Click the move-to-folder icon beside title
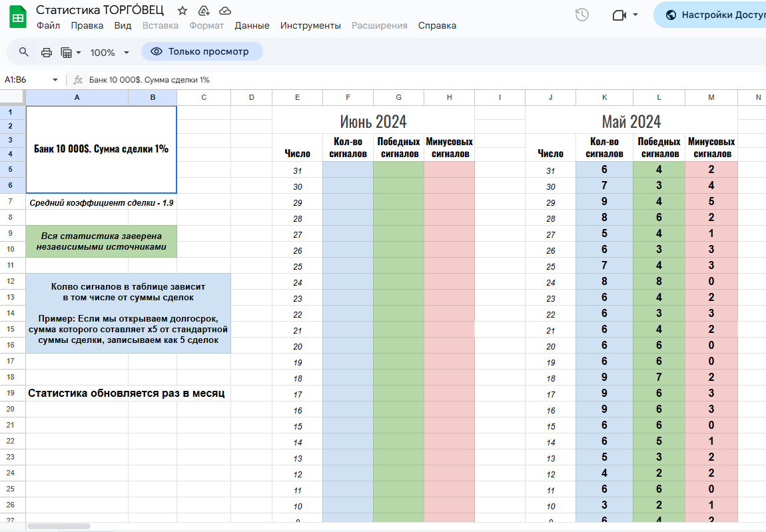 click(204, 11)
